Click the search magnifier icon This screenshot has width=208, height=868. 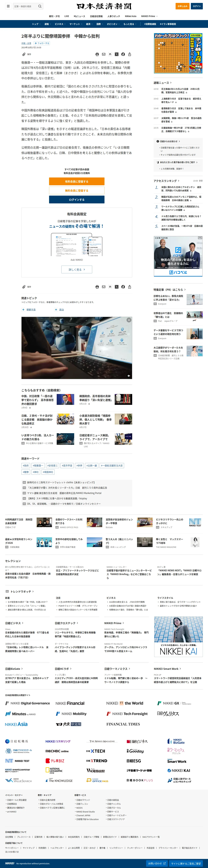click(40, 6)
